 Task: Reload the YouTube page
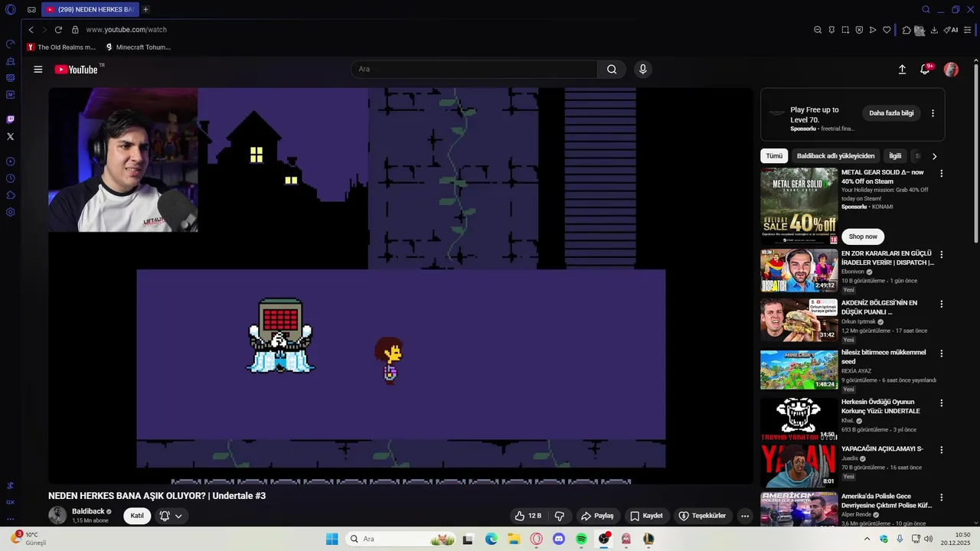[x=58, y=30]
